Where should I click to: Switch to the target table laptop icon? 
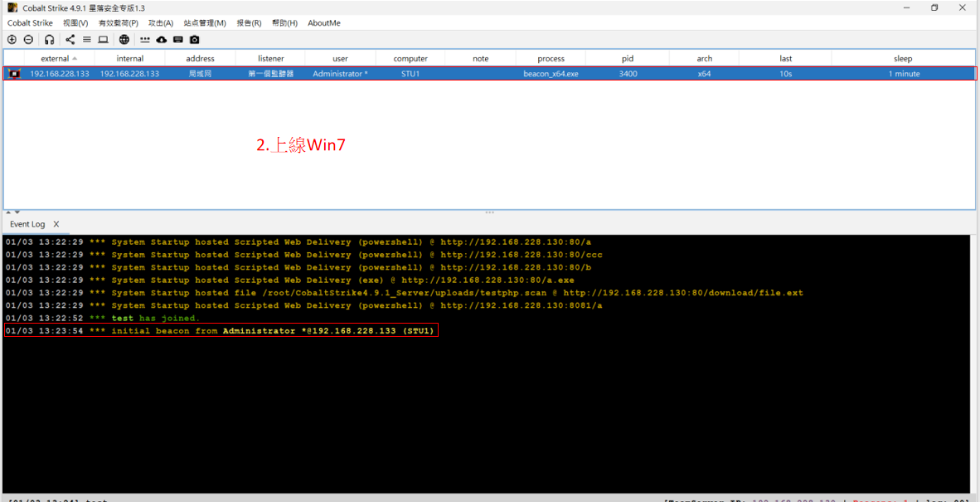pyautogui.click(x=103, y=39)
